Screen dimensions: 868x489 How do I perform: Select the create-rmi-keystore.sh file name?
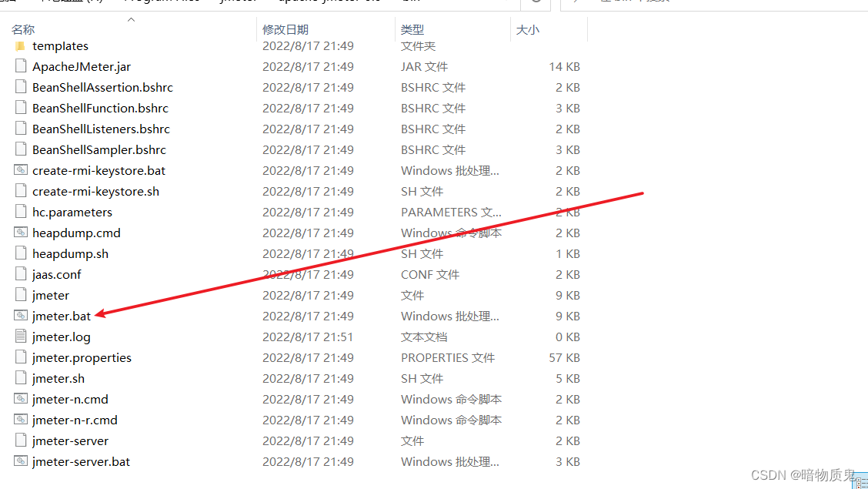[95, 192]
